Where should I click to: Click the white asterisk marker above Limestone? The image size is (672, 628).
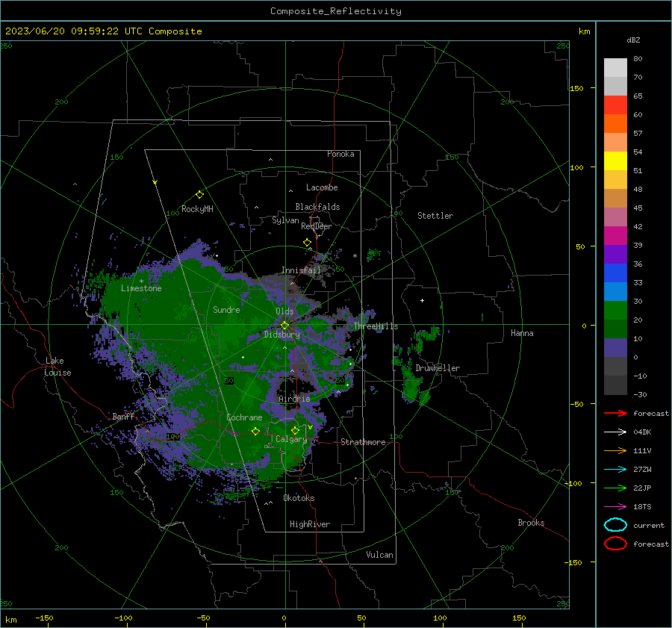141,282
